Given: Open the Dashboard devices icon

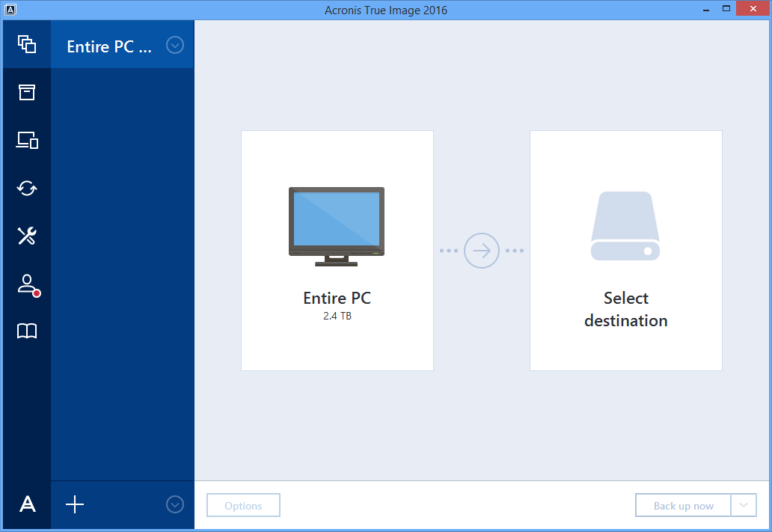Looking at the screenshot, I should click(x=27, y=141).
